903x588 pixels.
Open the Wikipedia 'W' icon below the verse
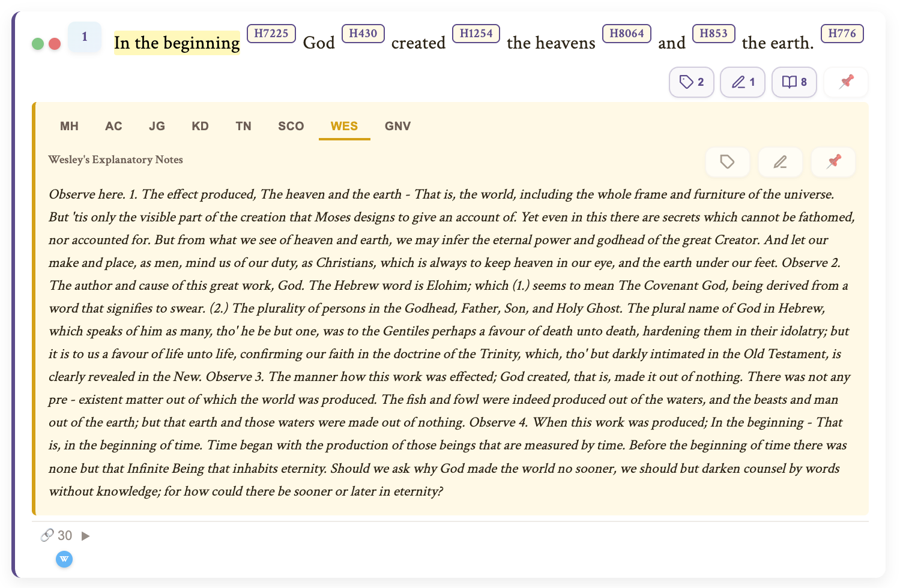[64, 559]
